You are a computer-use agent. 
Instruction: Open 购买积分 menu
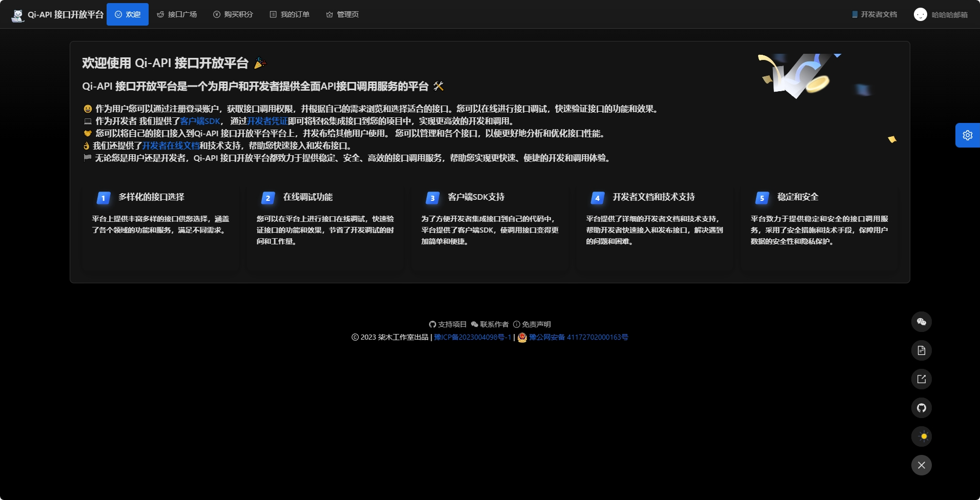(x=233, y=14)
